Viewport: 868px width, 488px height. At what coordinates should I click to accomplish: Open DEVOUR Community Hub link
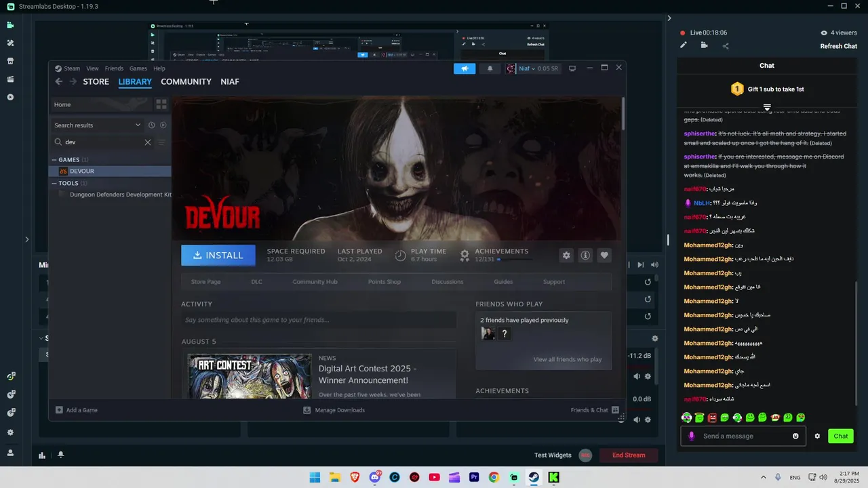coord(315,282)
